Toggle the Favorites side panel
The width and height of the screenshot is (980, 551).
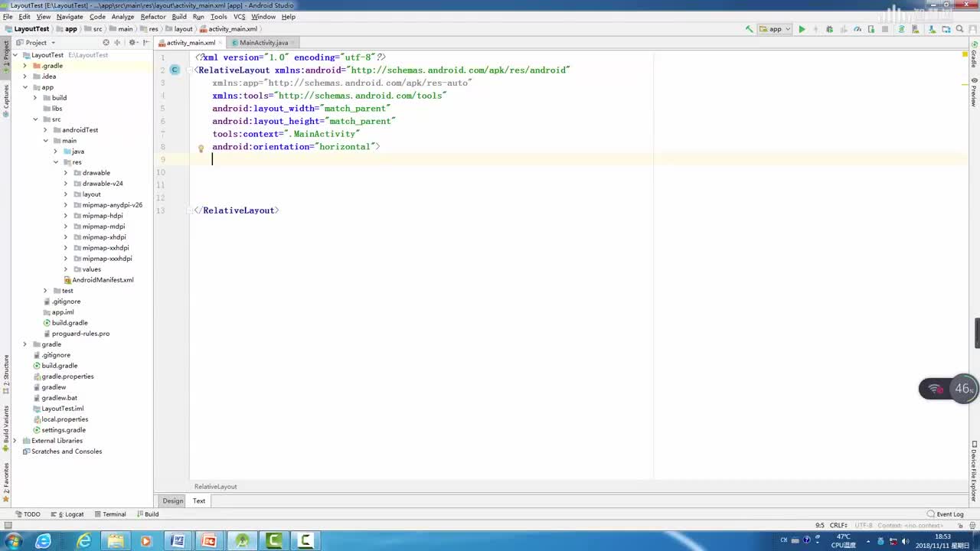pyautogui.click(x=6, y=482)
